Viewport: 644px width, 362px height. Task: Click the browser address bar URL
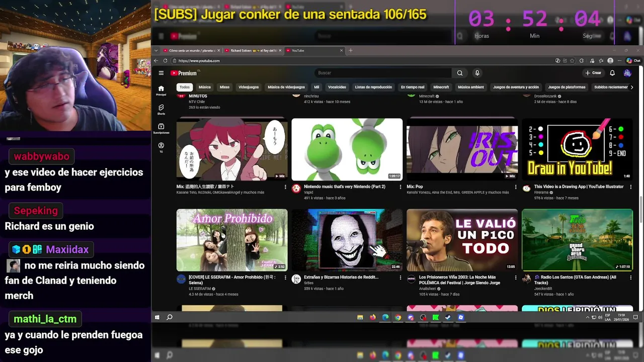(199, 60)
